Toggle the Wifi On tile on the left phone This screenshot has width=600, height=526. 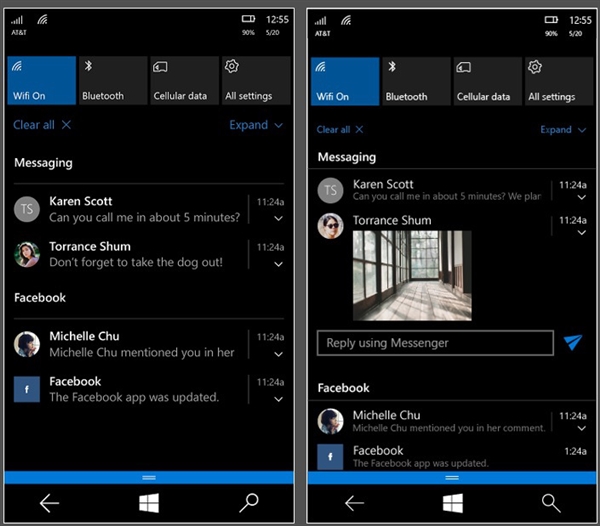42,80
